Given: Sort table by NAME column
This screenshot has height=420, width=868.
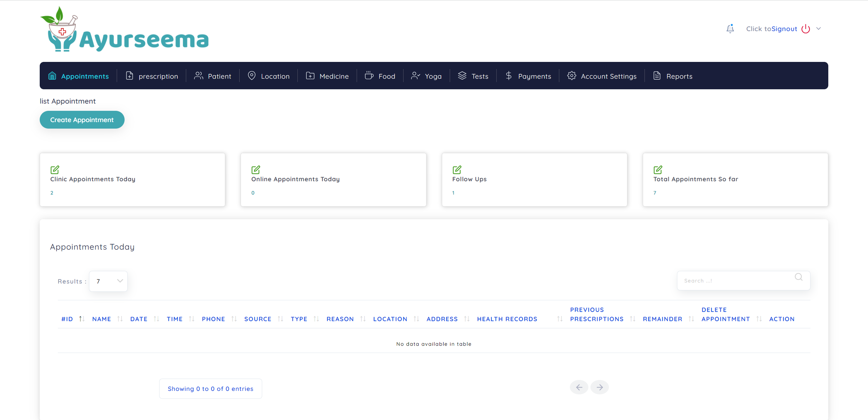Looking at the screenshot, I should tap(102, 319).
